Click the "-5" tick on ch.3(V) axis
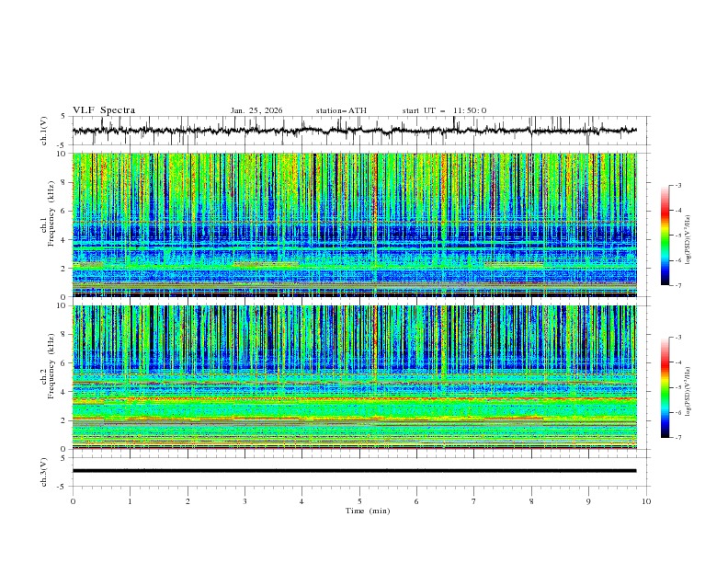Image resolution: width=728 pixels, height=563 pixels. [62, 487]
